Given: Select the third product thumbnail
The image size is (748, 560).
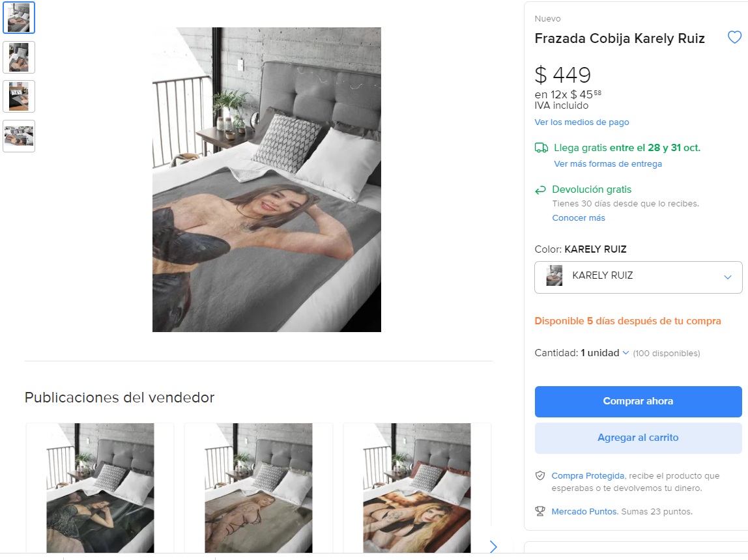Looking at the screenshot, I should pyautogui.click(x=18, y=96).
